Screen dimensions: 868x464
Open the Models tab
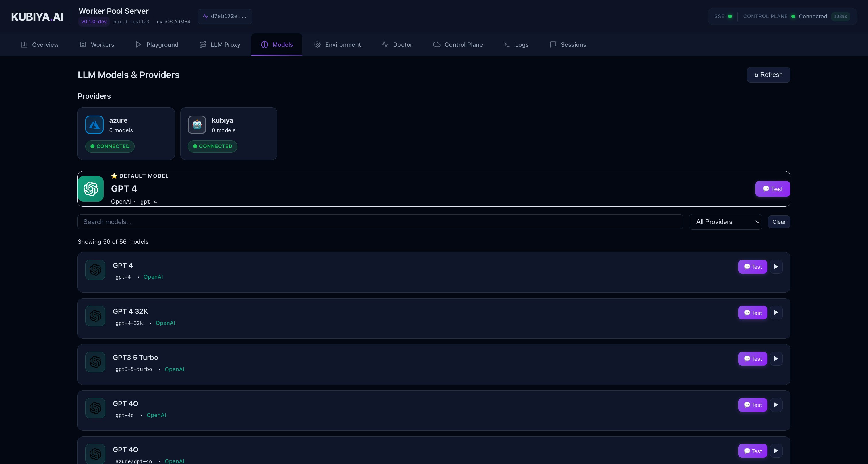point(277,44)
